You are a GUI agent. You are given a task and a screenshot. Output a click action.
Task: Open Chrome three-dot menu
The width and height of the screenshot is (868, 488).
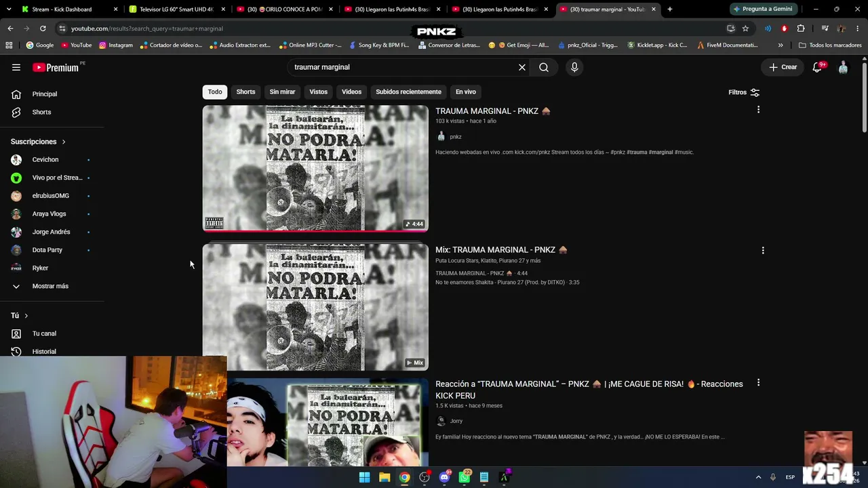pos(858,28)
